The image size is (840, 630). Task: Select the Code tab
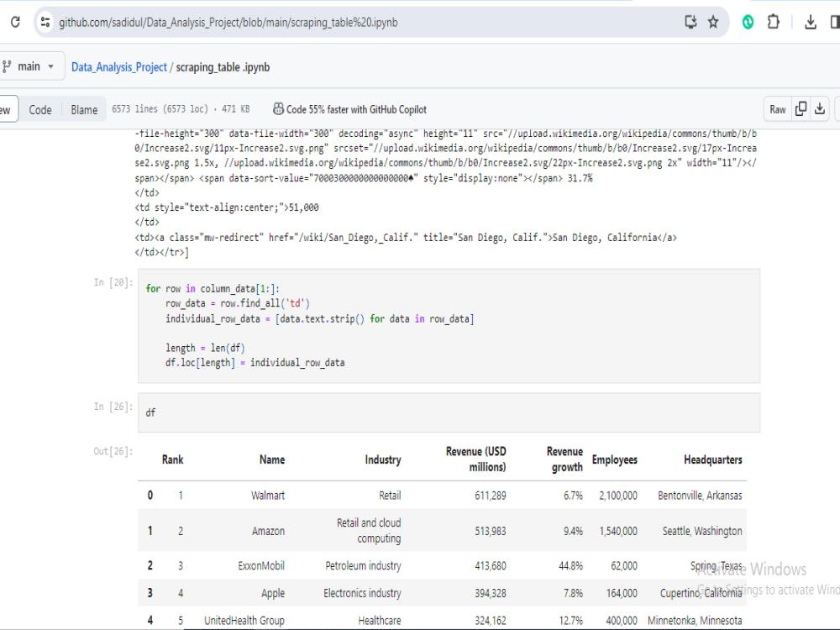tap(40, 109)
